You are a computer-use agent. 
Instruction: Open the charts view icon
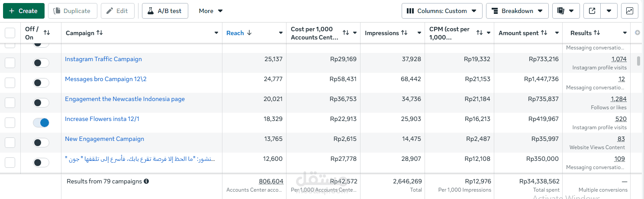[630, 11]
